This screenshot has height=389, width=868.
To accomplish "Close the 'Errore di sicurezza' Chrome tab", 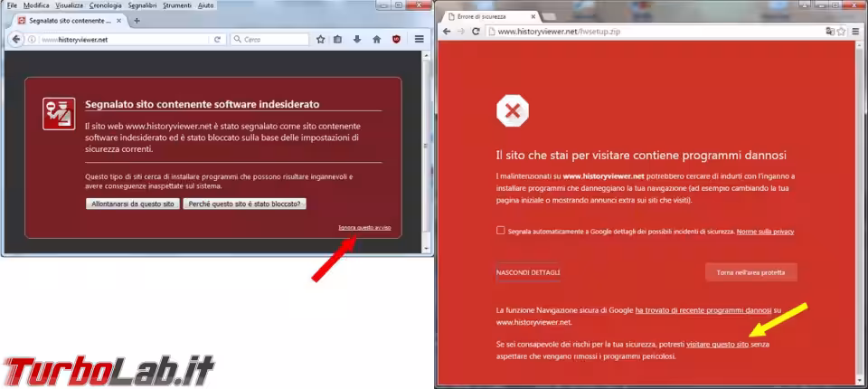I will [x=533, y=16].
